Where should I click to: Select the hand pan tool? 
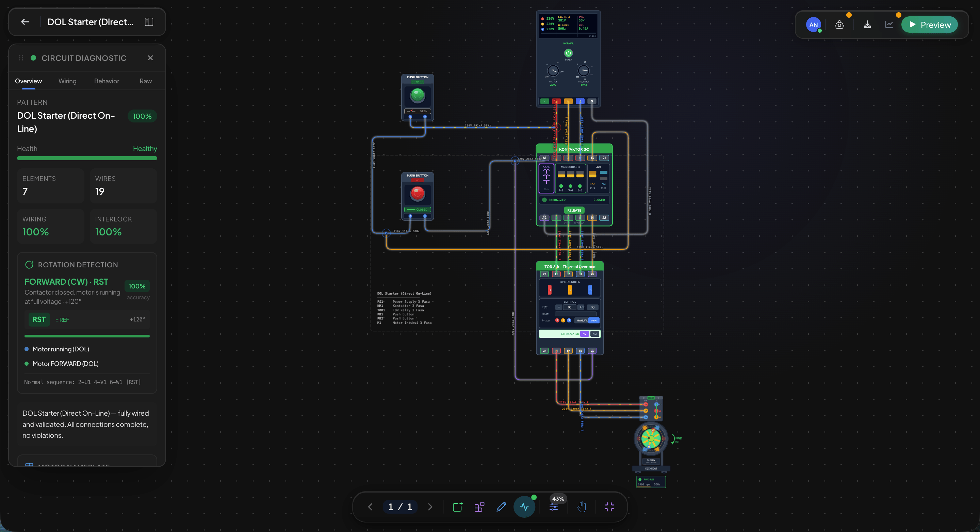coord(582,507)
